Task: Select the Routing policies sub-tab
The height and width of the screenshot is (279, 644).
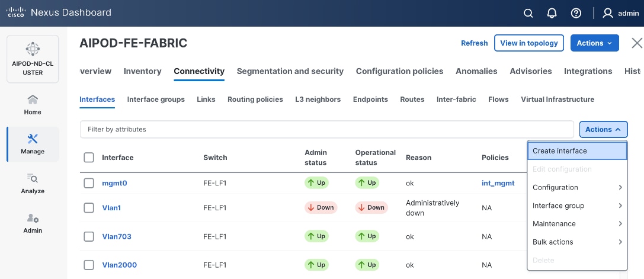Action: (255, 100)
